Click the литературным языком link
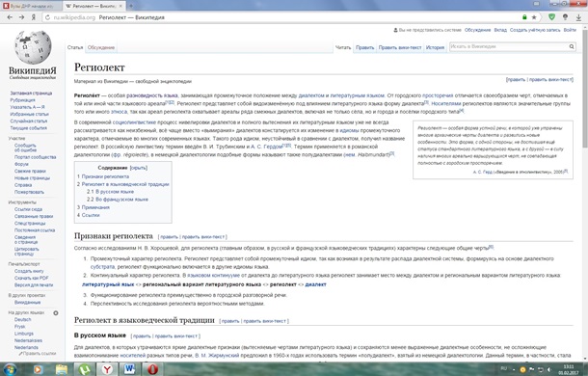 [x=358, y=95]
